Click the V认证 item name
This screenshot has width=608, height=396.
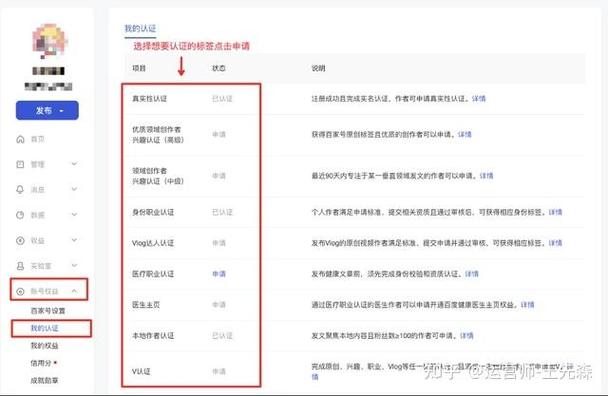(x=141, y=371)
